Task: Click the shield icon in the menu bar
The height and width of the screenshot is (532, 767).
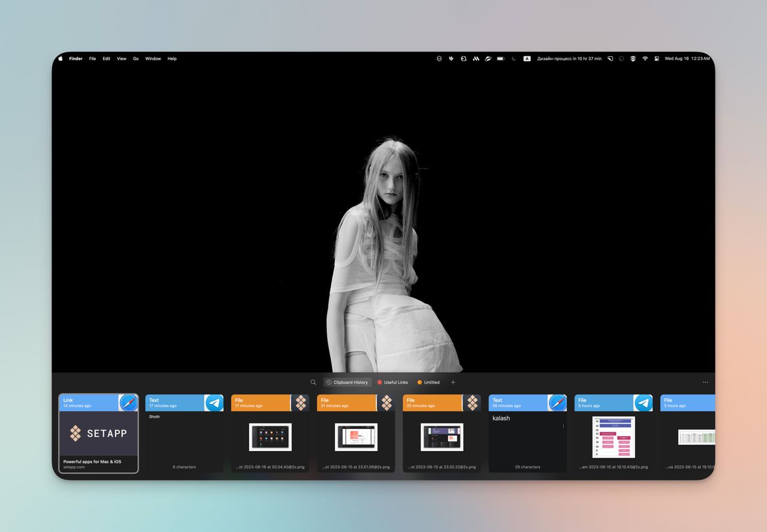Action: 633,59
